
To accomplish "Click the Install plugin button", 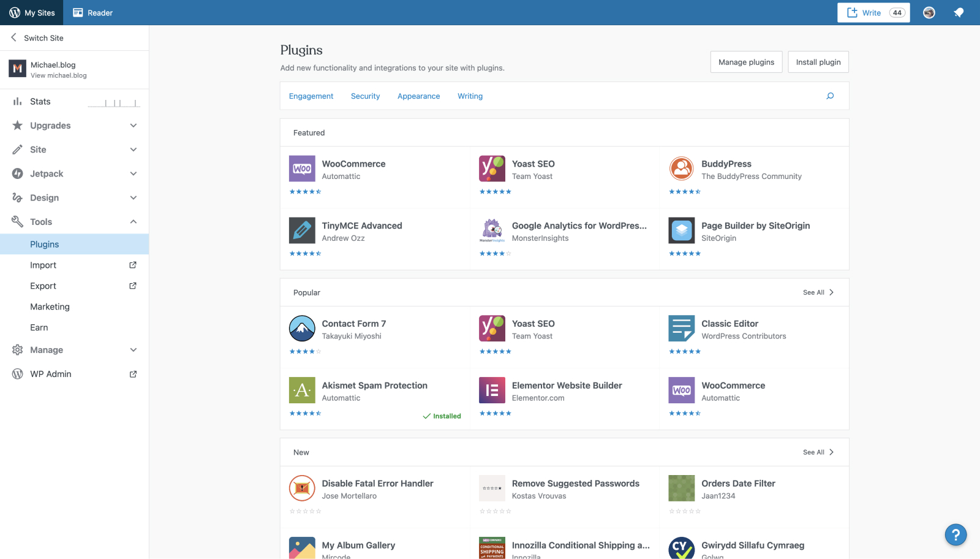I will pos(818,62).
